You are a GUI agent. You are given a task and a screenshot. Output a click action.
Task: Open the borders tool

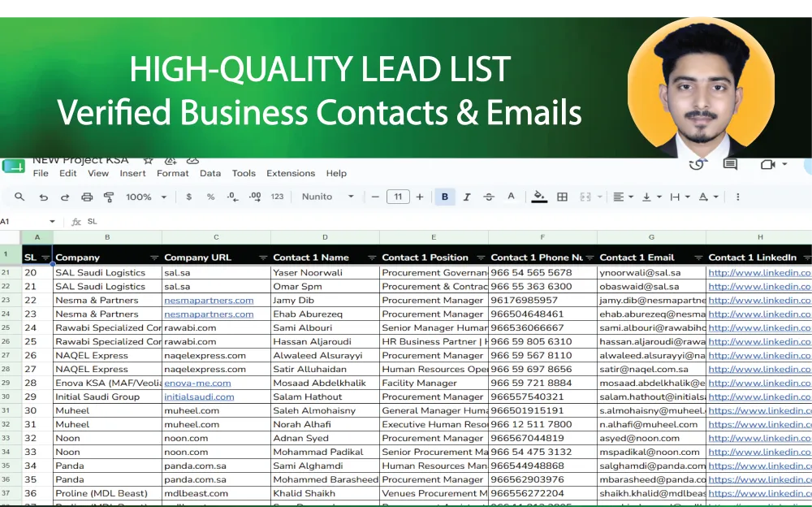click(563, 197)
